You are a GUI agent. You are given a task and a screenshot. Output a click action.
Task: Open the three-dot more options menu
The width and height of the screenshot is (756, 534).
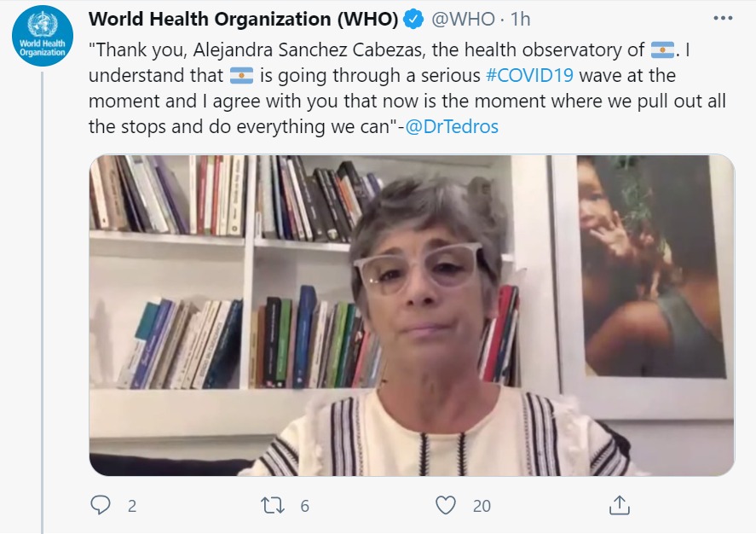coord(723,18)
